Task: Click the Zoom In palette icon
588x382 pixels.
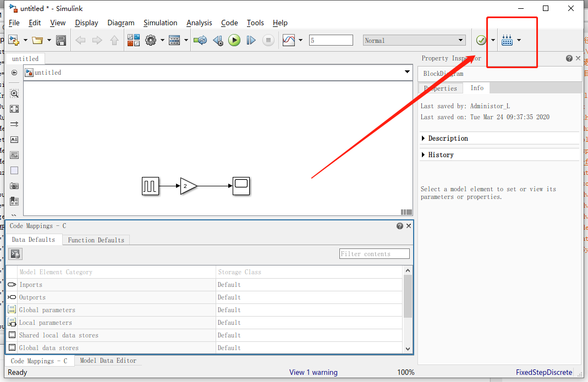Action: (14, 94)
